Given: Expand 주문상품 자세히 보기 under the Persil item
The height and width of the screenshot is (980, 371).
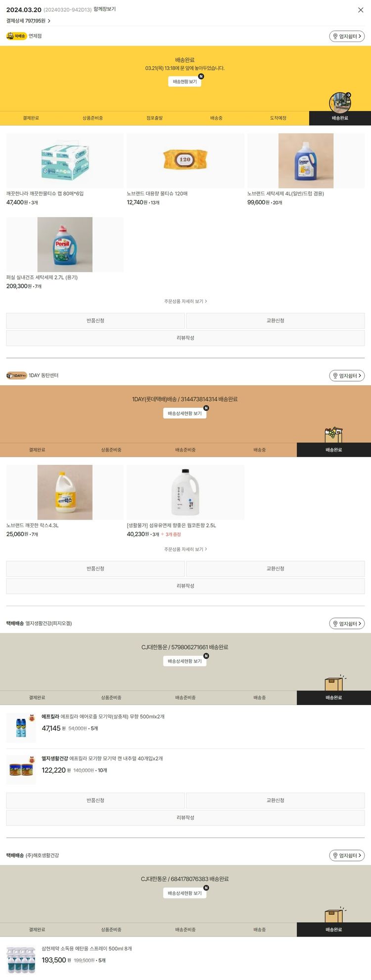Looking at the screenshot, I should (185, 301).
